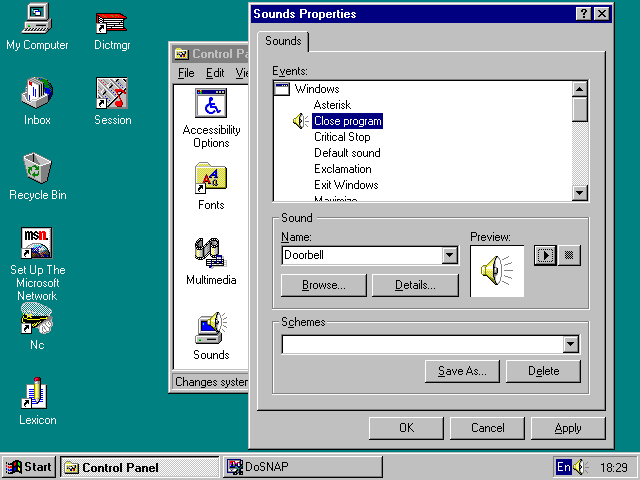640x480 pixels.
Task: Click the Browse... button
Action: click(x=323, y=285)
